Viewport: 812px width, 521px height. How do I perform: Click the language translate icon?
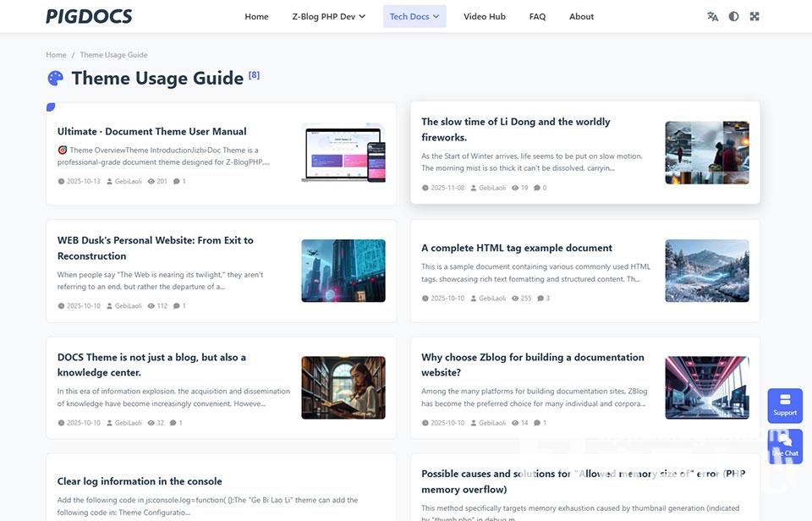click(x=712, y=16)
